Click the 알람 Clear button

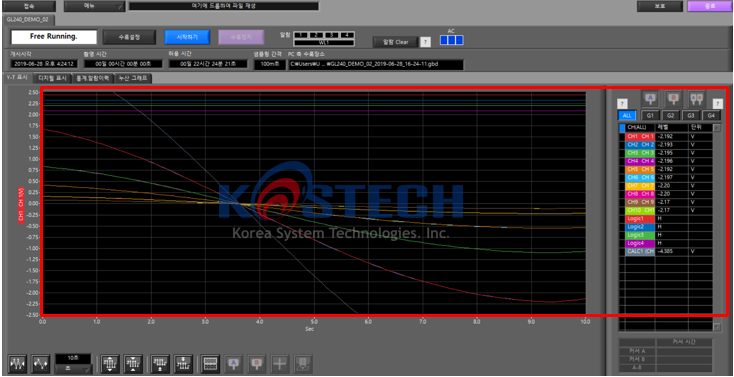[396, 42]
